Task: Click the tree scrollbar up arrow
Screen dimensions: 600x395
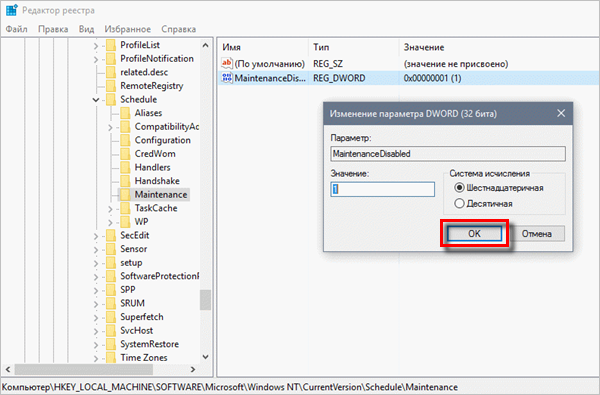Action: point(205,45)
